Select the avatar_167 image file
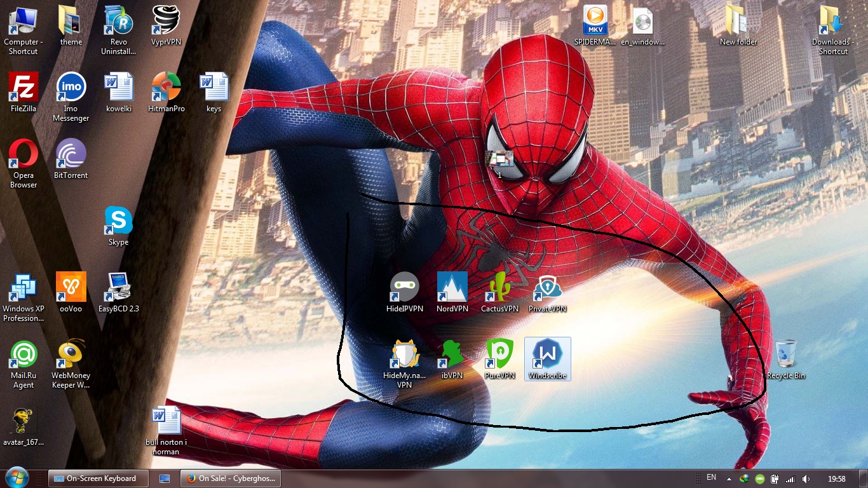The height and width of the screenshot is (488, 868). pyautogui.click(x=24, y=426)
